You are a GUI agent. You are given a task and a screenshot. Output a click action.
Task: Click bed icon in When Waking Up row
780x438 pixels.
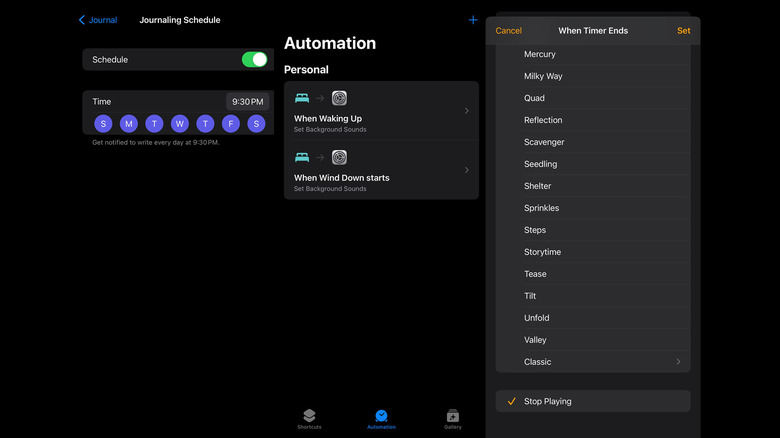302,98
